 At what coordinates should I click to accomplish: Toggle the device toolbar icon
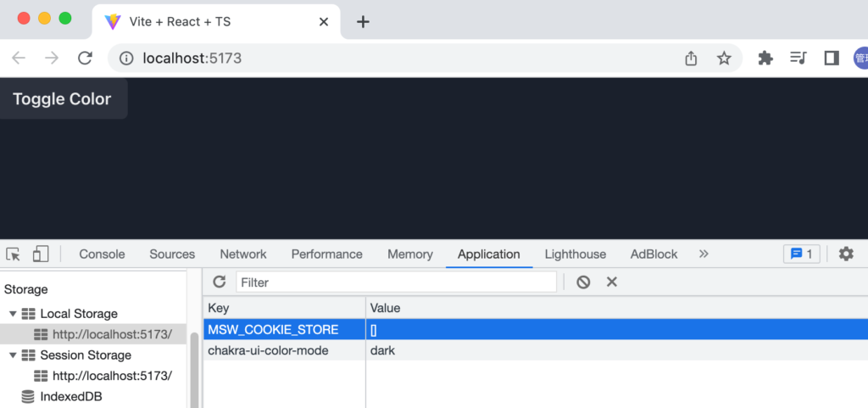41,254
